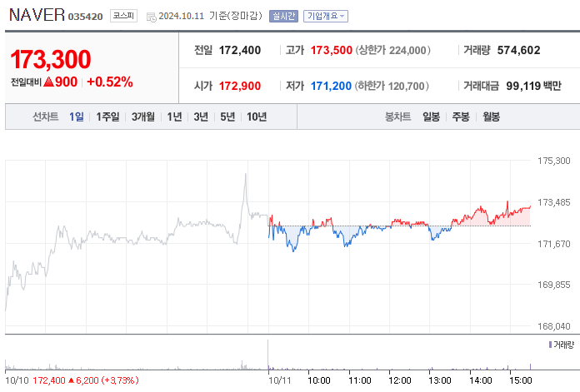The image size is (580, 392).
Task: Click the 11:00 time axis label
Action: (360, 380)
